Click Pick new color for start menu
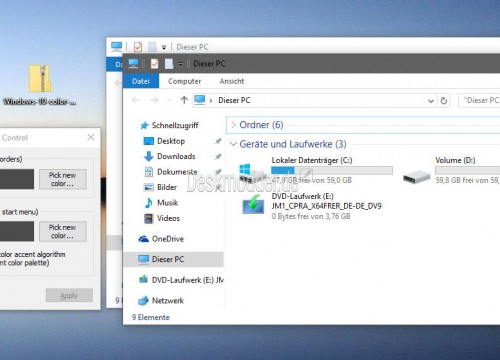Viewport: 500px width, 360px height. 63,231
